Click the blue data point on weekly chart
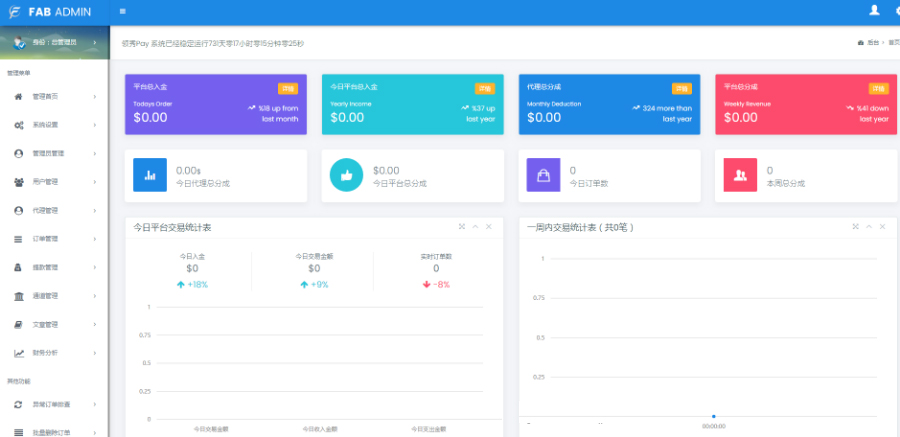This screenshot has height=437, width=900. (x=713, y=416)
